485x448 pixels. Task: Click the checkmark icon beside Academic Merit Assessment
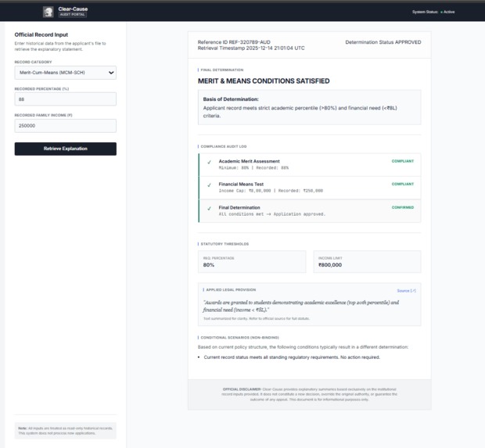point(210,162)
